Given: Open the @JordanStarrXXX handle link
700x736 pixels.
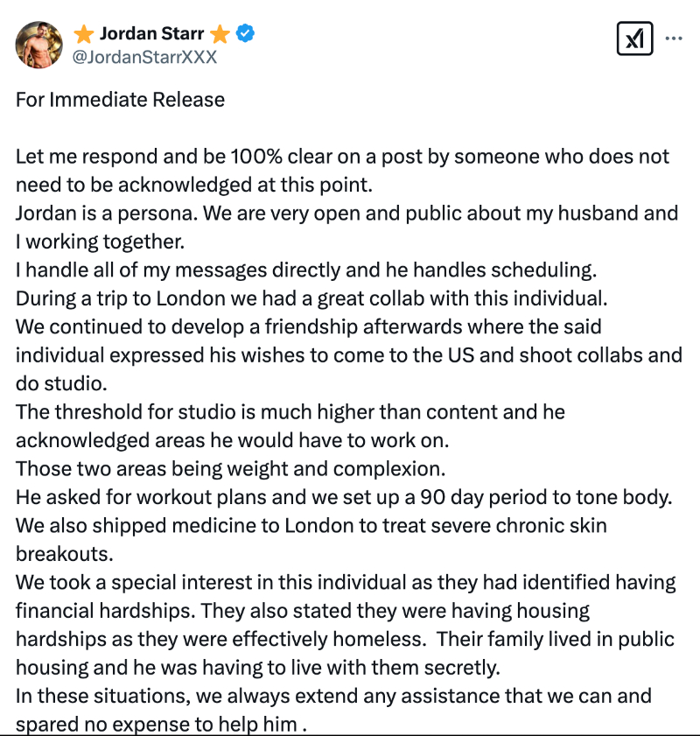Looking at the screenshot, I should 146,58.
